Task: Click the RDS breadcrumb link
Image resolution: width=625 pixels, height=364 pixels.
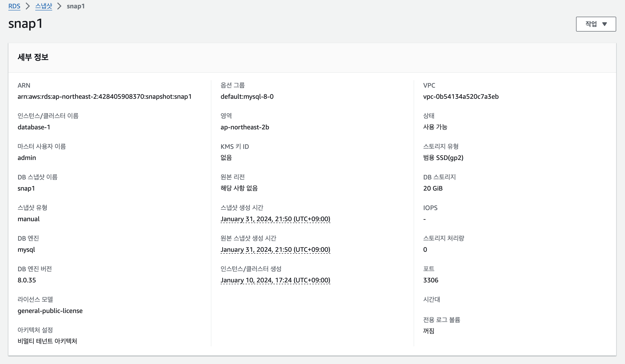Action: point(14,6)
